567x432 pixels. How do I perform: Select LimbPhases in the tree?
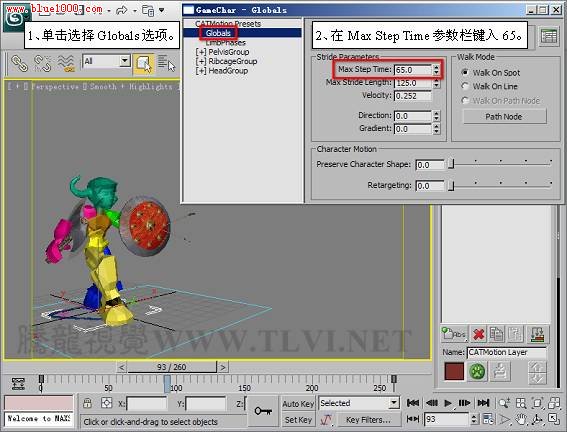[x=226, y=43]
